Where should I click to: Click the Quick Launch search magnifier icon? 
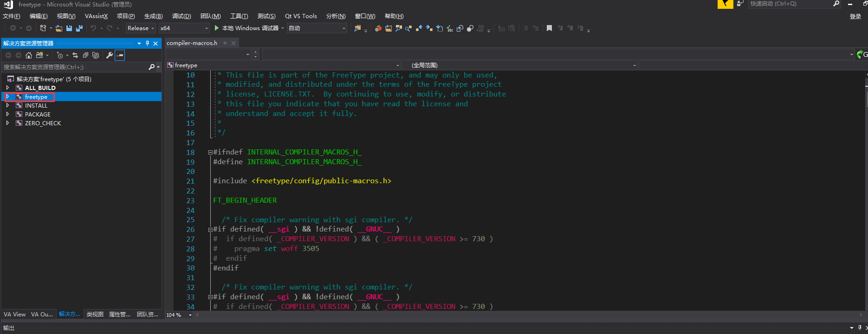point(836,4)
